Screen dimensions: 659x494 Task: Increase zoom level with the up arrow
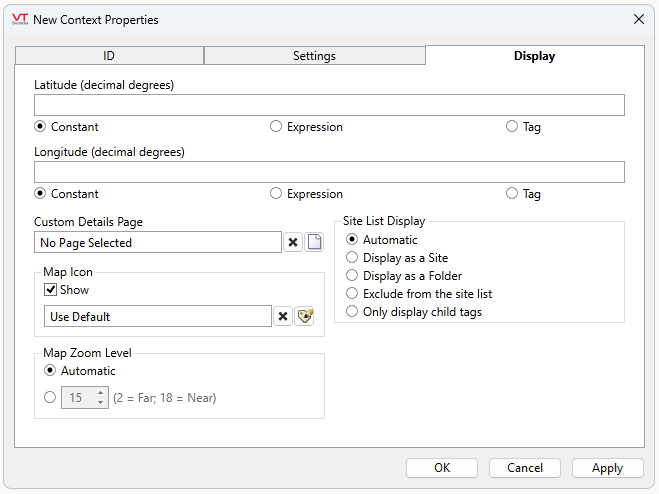(x=100, y=393)
